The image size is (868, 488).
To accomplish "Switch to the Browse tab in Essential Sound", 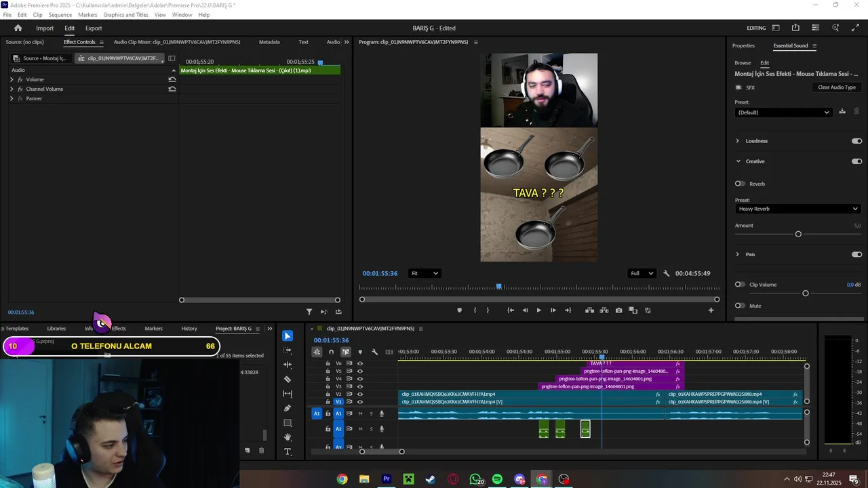I will 743,63.
